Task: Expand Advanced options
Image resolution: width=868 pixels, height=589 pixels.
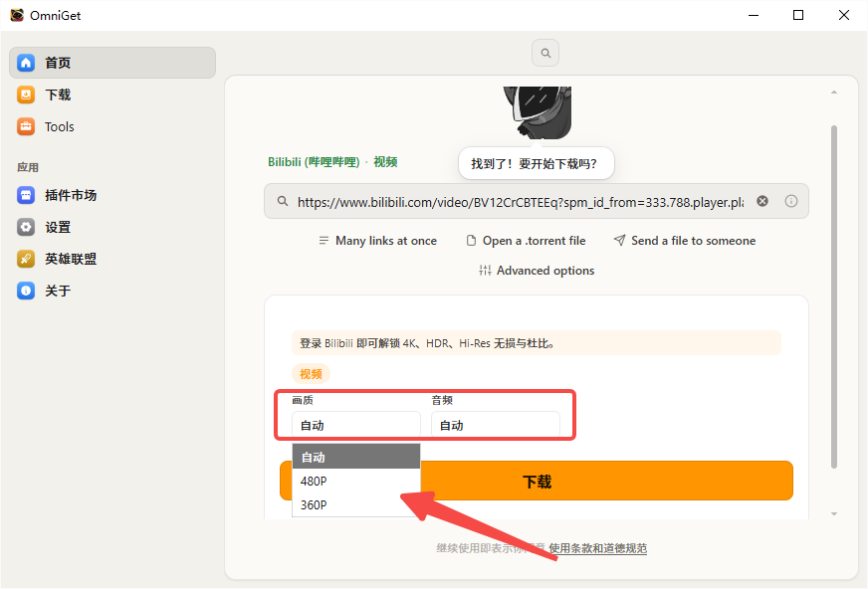Action: click(x=537, y=271)
